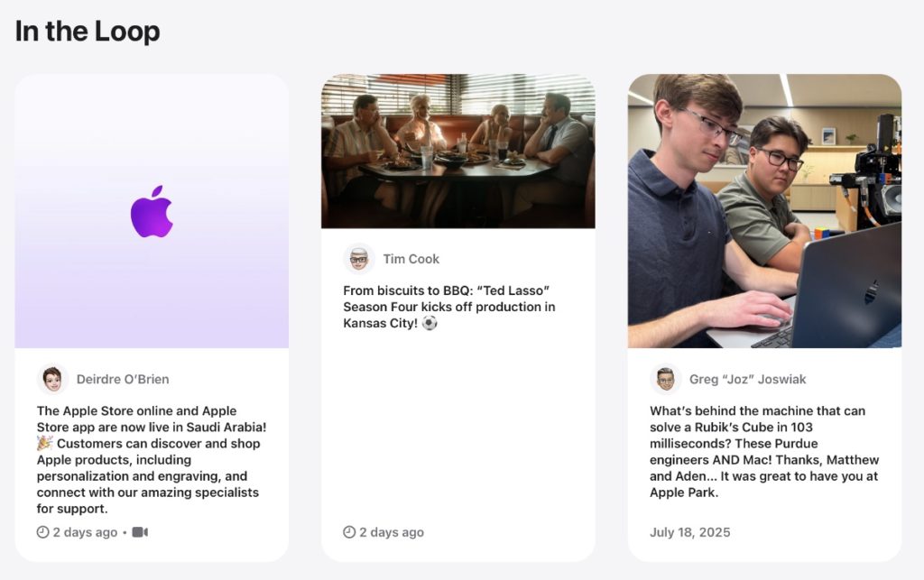924x580 pixels.
Task: Click the Greg "Joz" Joswiak author name
Action: pos(748,379)
